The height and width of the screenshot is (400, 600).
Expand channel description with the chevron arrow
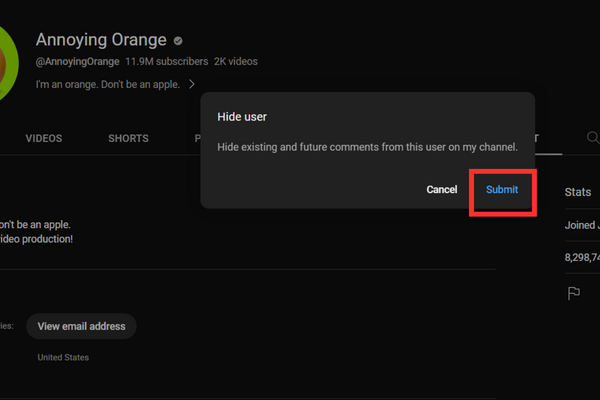(x=192, y=84)
